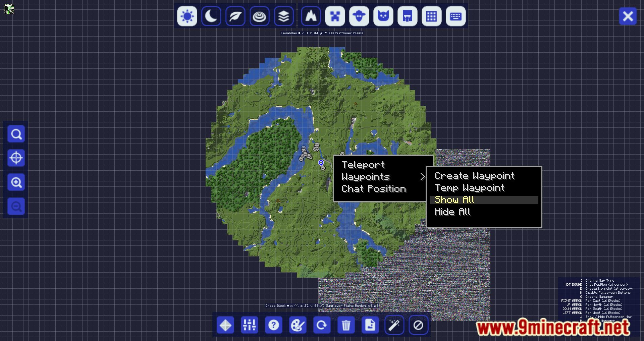Switch to the Day map view
This screenshot has width=644, height=341.
pyautogui.click(x=187, y=16)
